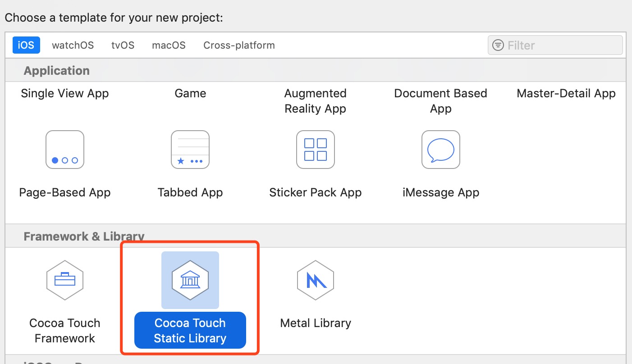This screenshot has height=364, width=632.
Task: Select the Metal Library icon
Action: [x=316, y=280]
